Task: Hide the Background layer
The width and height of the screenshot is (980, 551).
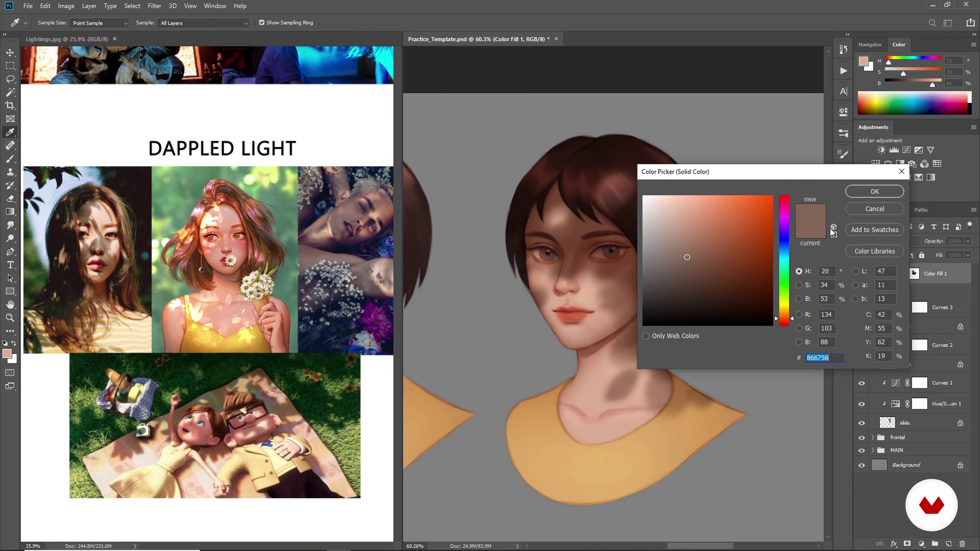Action: coord(862,466)
